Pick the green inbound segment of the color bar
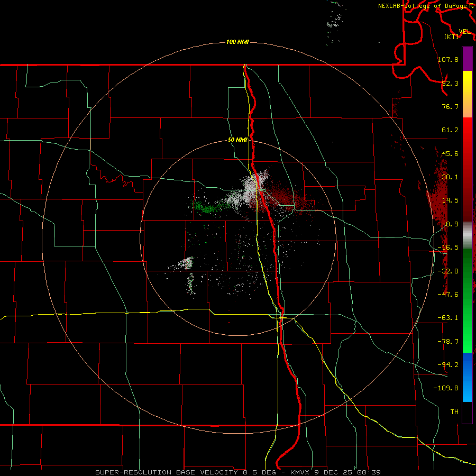Image resolution: width=476 pixels, height=476 pixels. pyautogui.click(x=467, y=300)
